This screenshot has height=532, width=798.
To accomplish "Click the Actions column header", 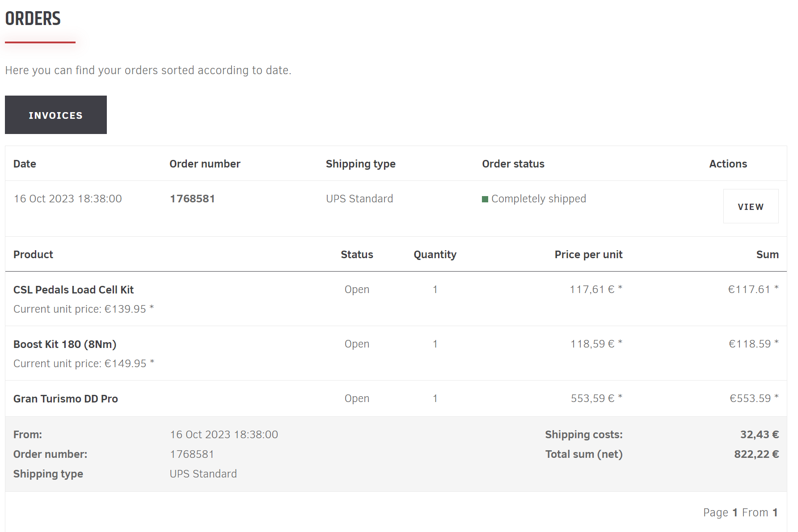I will (728, 164).
